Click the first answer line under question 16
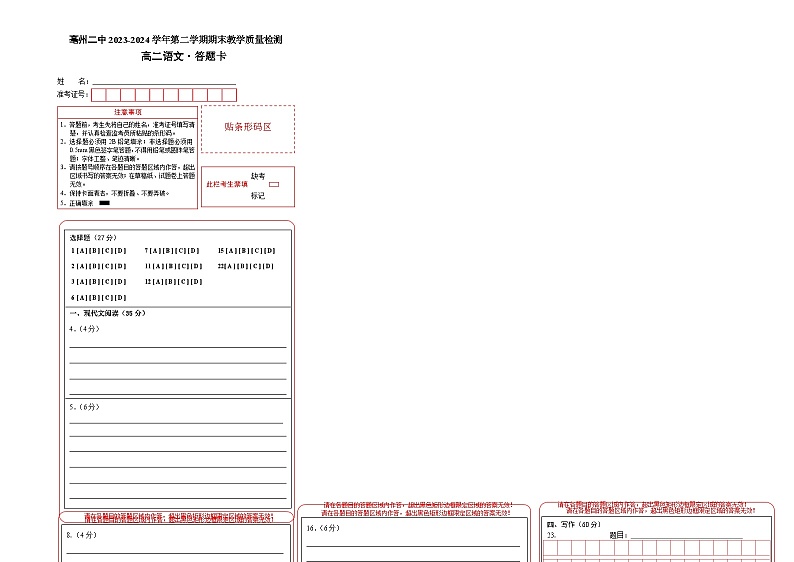Viewport: 794px width, 562px height. 413,546
